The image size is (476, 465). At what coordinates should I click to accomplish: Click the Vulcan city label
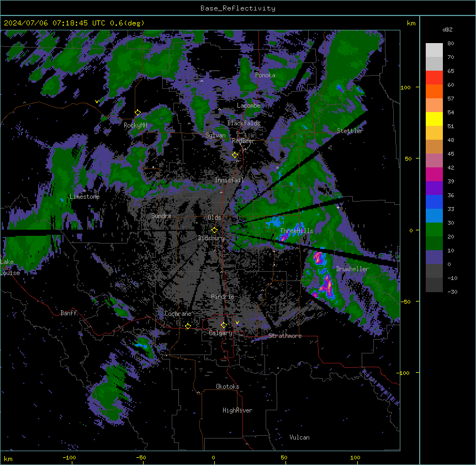pos(299,437)
